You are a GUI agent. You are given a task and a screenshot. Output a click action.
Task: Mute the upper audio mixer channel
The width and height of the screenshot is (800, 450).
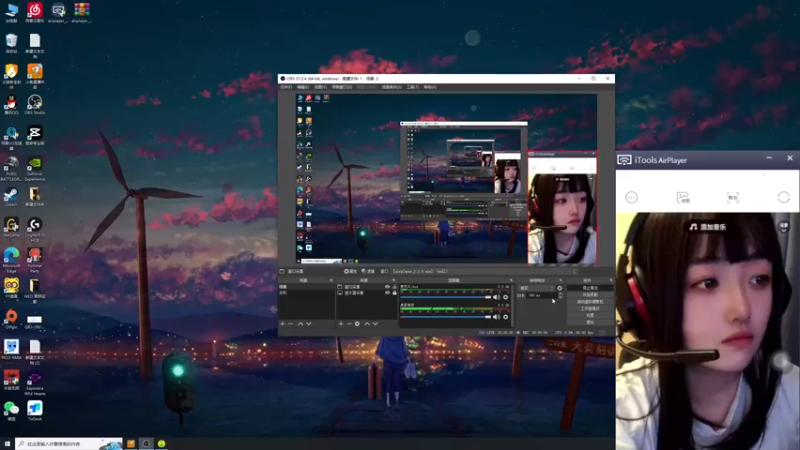click(496, 297)
